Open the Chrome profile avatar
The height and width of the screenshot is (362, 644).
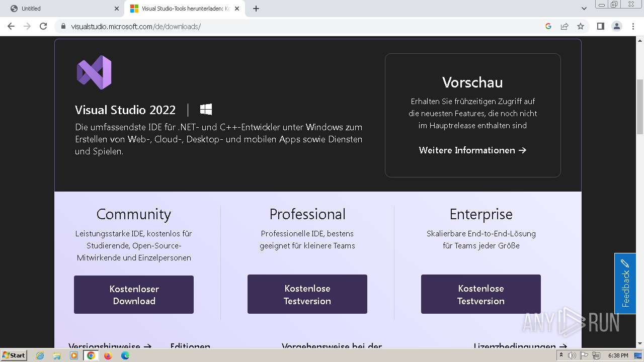point(617,26)
